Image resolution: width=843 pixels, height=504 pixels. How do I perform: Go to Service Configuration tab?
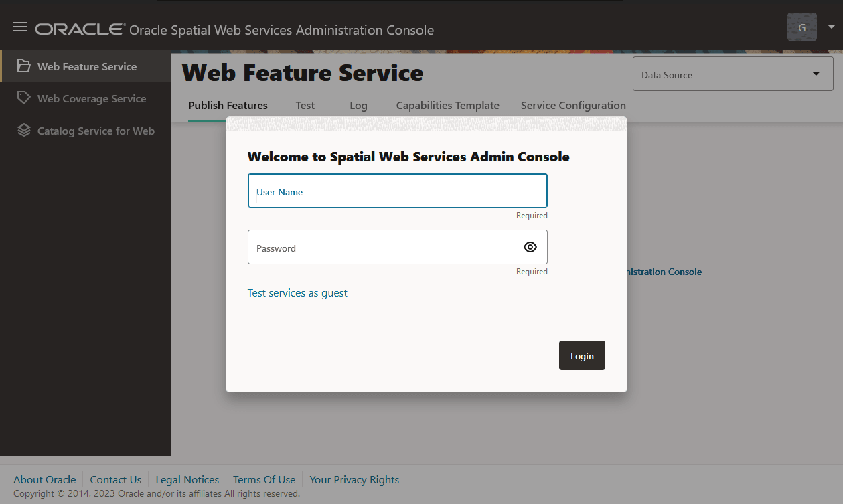pos(573,106)
